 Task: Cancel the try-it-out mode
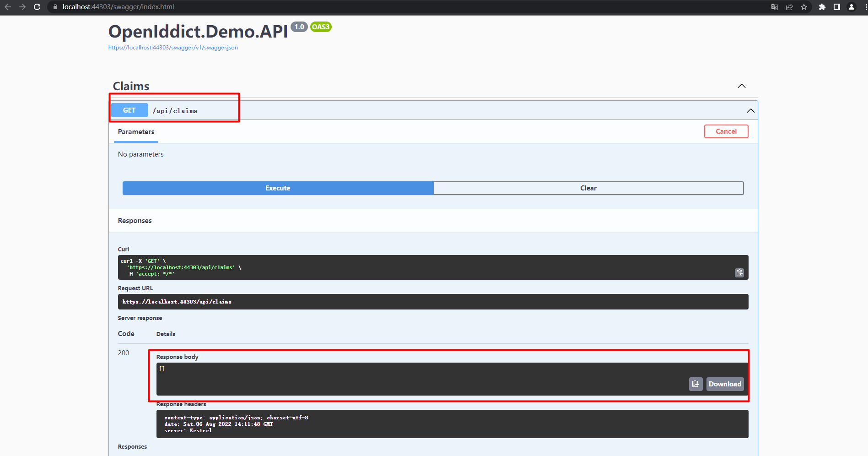click(726, 131)
